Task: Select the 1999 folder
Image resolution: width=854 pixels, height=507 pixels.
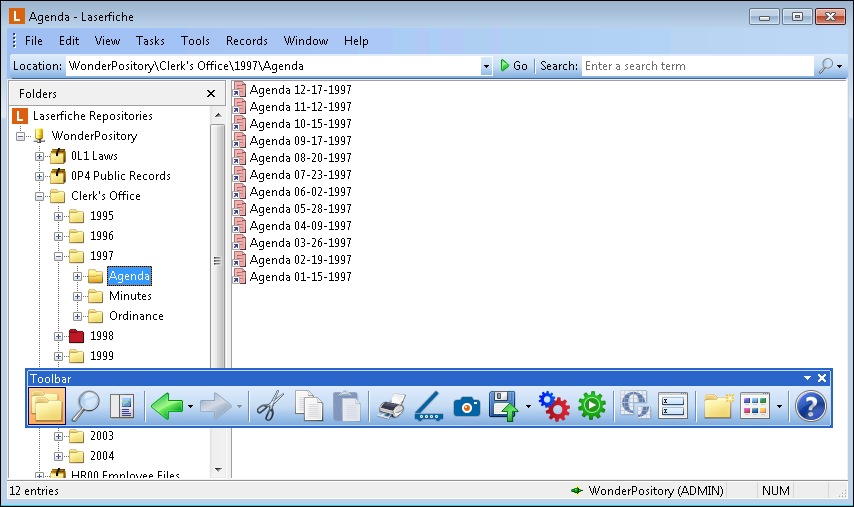Action: point(102,356)
